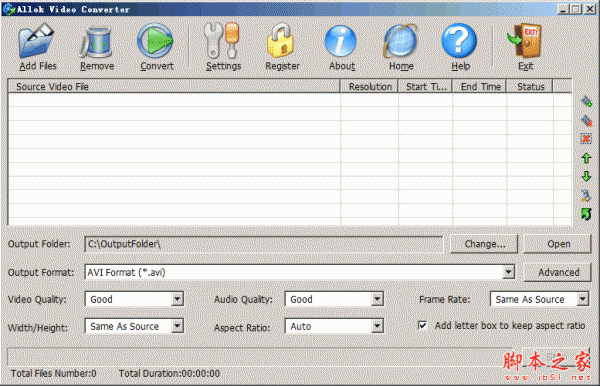
Task: Click the Frame Rate: label
Action: tap(445, 300)
